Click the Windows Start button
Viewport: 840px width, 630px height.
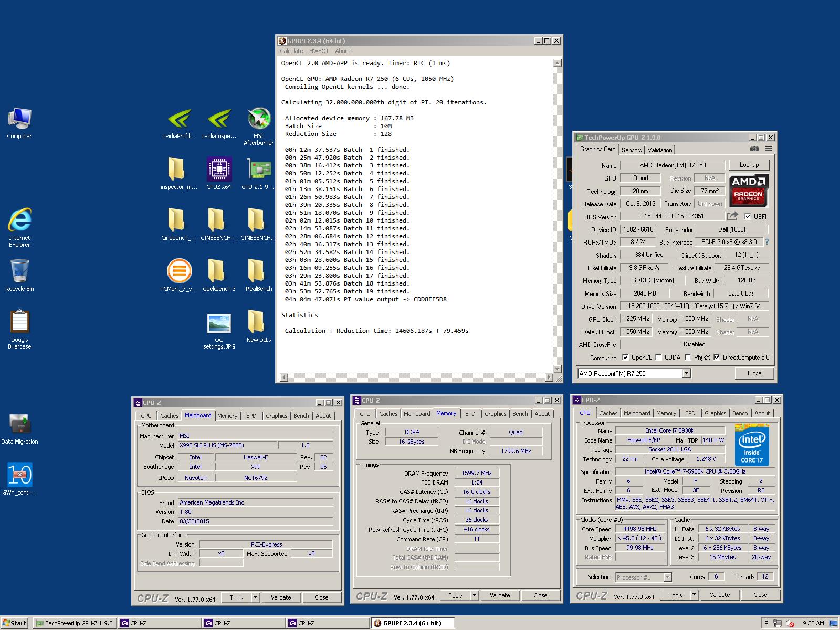click(14, 623)
